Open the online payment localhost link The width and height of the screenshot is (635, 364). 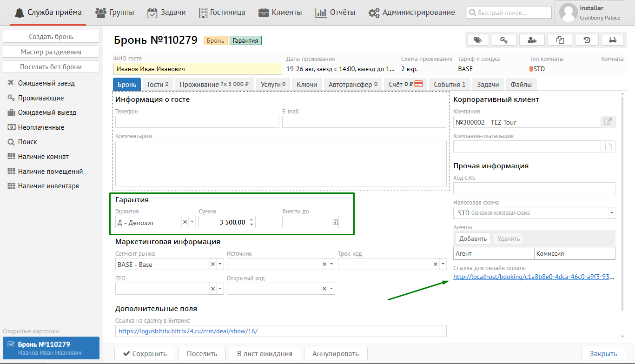(534, 277)
